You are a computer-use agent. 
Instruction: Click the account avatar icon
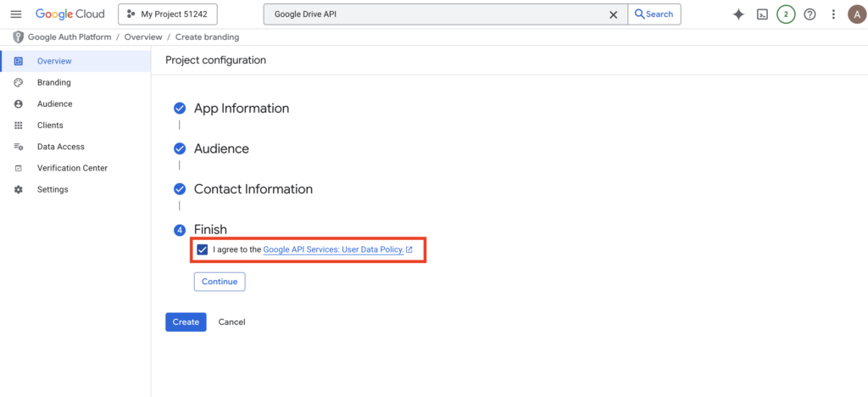coord(856,14)
